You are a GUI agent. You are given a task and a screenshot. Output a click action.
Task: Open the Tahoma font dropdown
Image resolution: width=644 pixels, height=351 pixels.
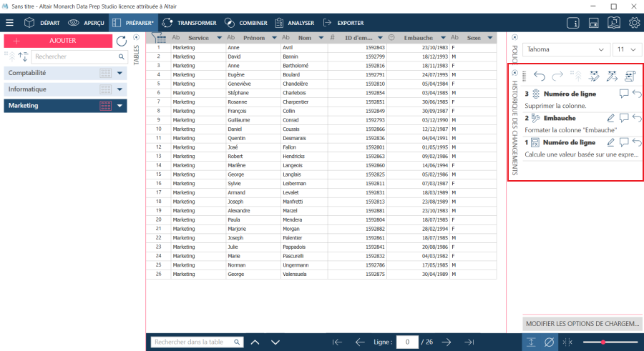click(x=565, y=49)
